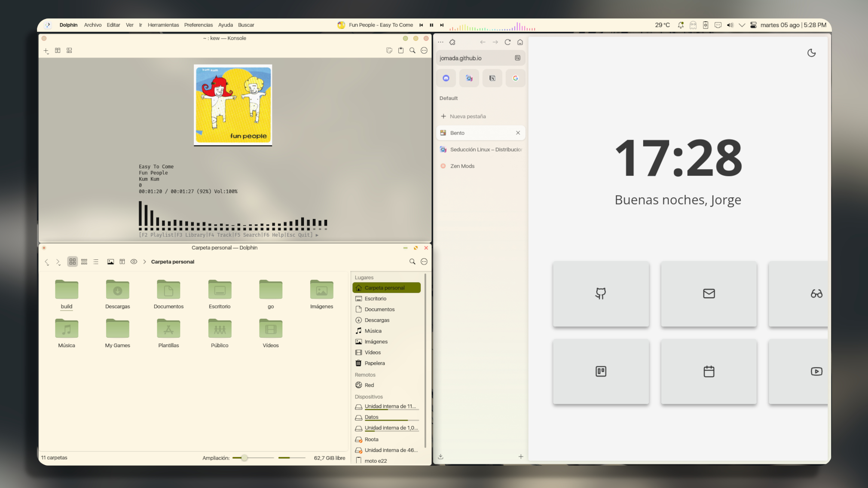868x488 pixels.
Task: Toggle Dolphin preview thumbnails
Action: 110,262
